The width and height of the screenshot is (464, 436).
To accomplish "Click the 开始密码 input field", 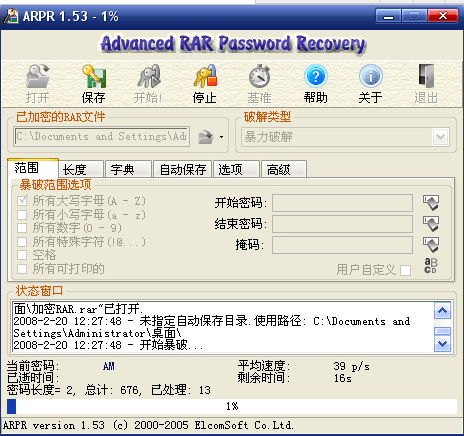I will point(342,203).
